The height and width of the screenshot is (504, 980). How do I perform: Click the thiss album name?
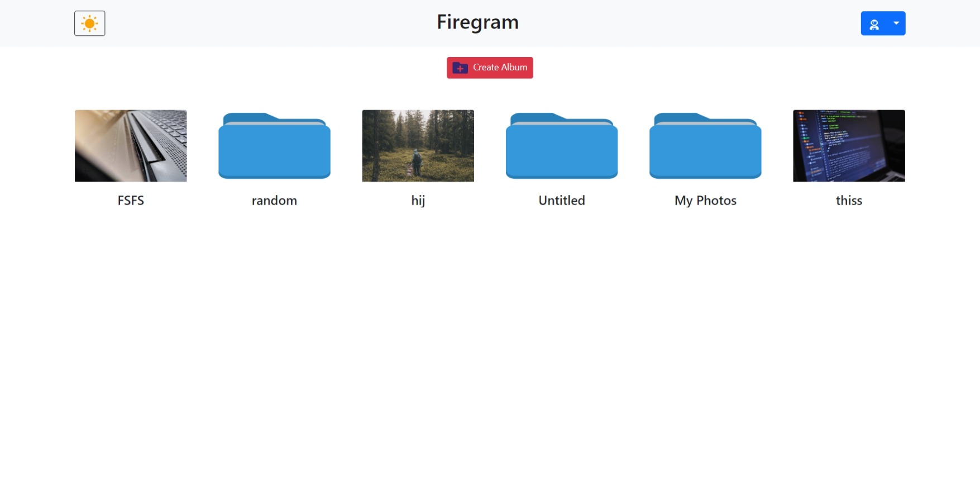click(x=849, y=201)
